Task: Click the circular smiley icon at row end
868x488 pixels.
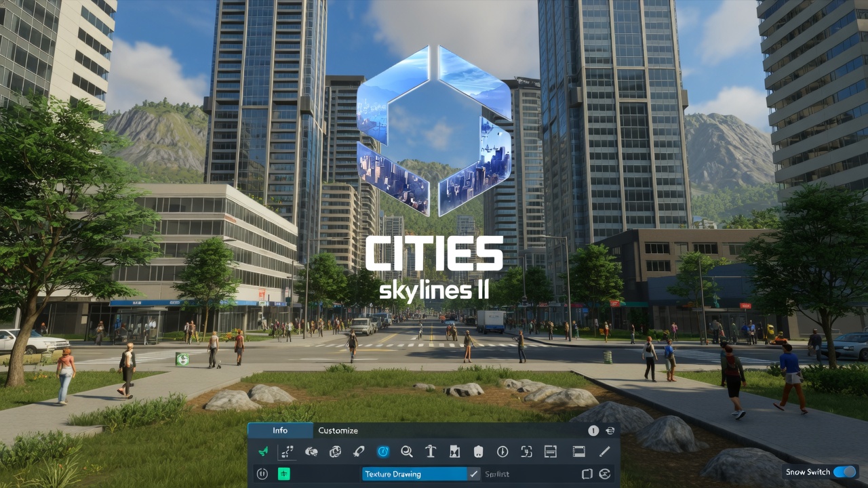Action: click(x=604, y=474)
